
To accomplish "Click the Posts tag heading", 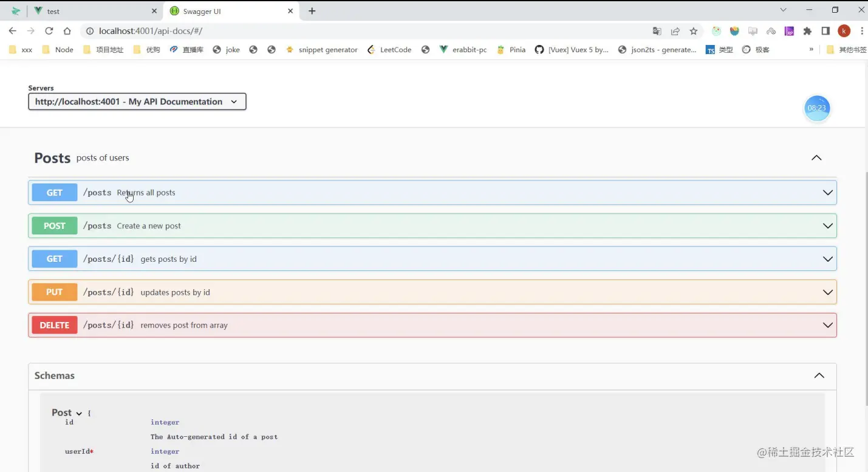I will coord(52,158).
